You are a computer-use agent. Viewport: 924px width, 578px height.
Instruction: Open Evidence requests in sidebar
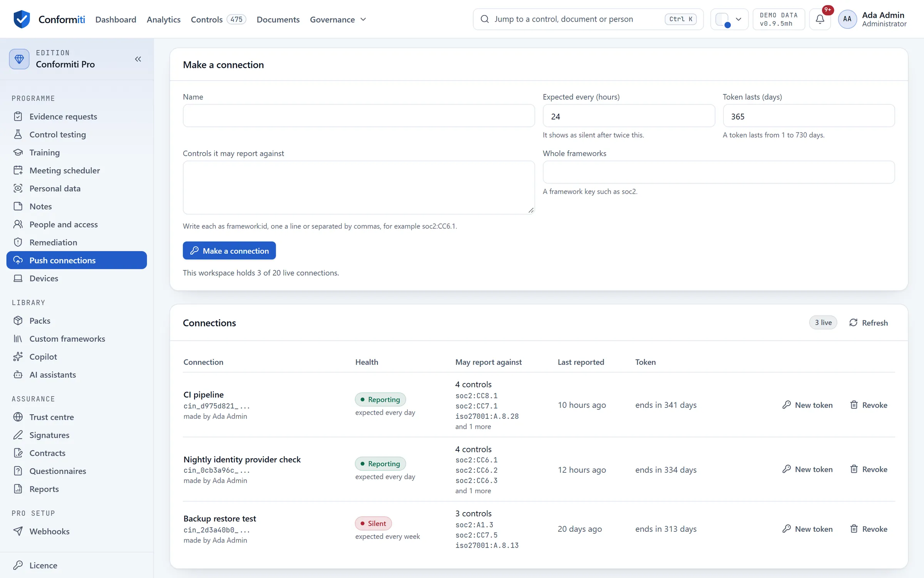tap(77, 116)
